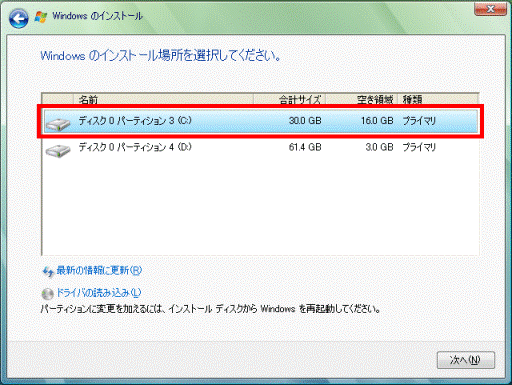Screen dimensions: 512x385
Task: Sort by 名前 column header
Action: pyautogui.click(x=163, y=99)
